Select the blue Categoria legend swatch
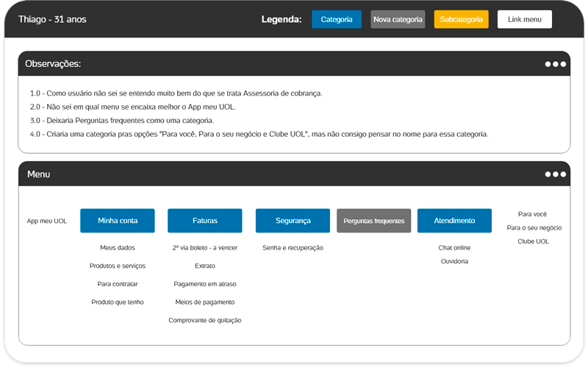 click(337, 19)
